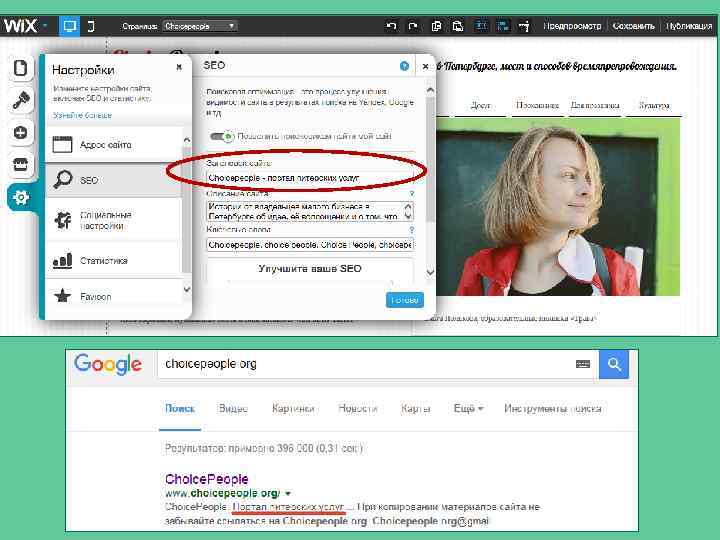Close the SEO panel
The width and height of the screenshot is (720, 540).
(x=426, y=67)
